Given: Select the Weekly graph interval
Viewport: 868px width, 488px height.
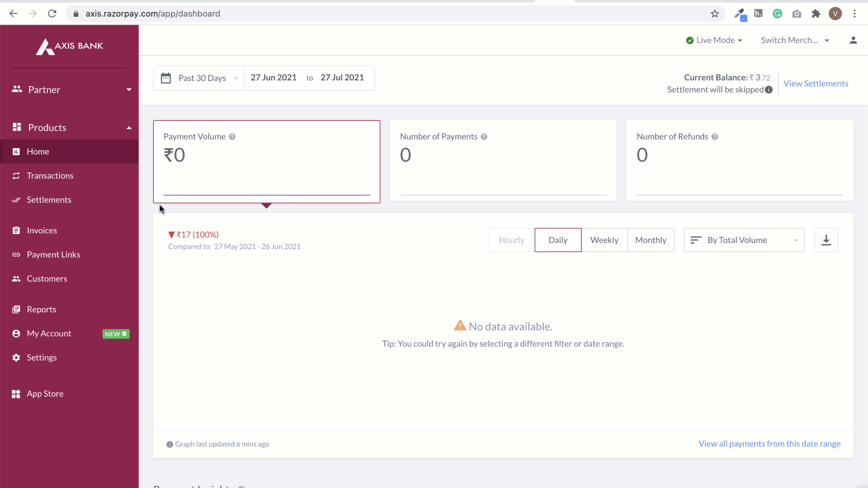Looking at the screenshot, I should click(604, 240).
